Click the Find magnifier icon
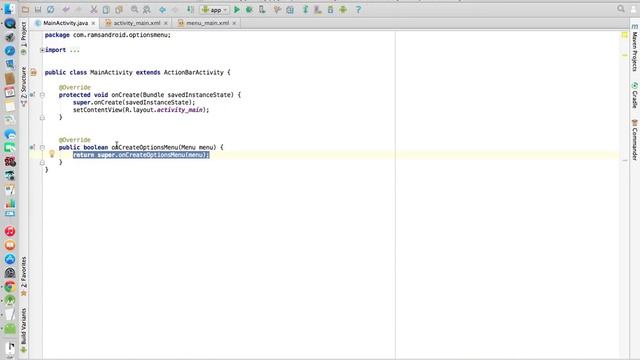The height and width of the screenshot is (360, 640). coord(134,9)
